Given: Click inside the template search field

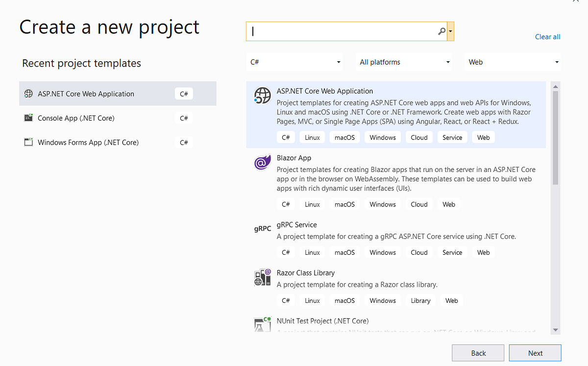Looking at the screenshot, I should coord(343,30).
